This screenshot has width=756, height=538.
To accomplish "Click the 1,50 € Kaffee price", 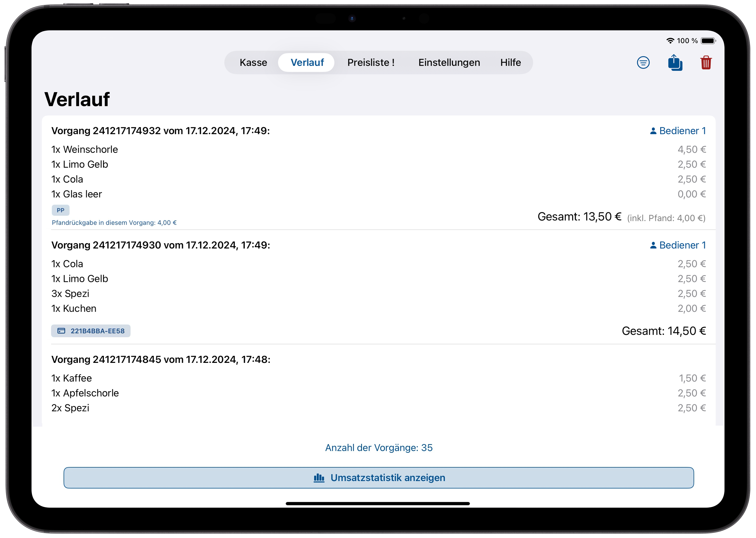I will [x=692, y=378].
